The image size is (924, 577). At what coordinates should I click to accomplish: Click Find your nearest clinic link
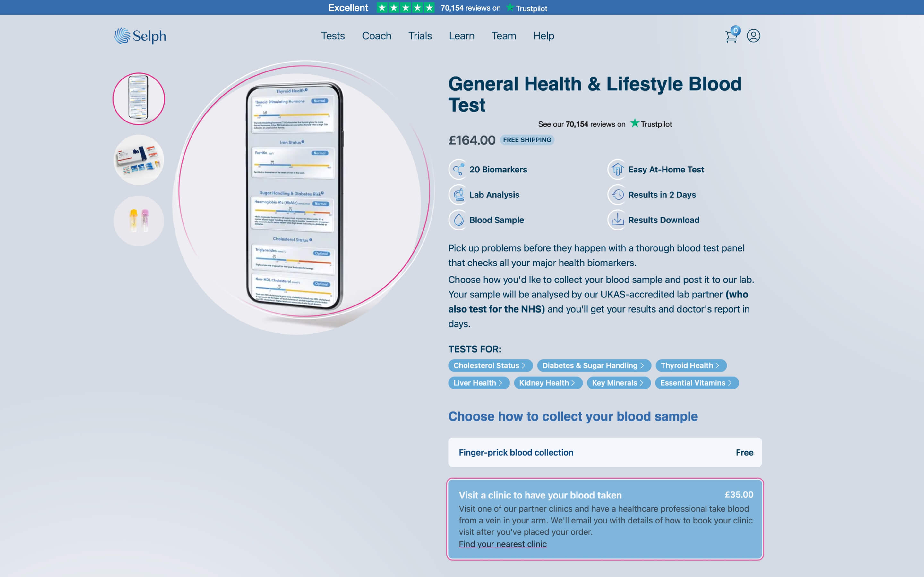pos(502,544)
